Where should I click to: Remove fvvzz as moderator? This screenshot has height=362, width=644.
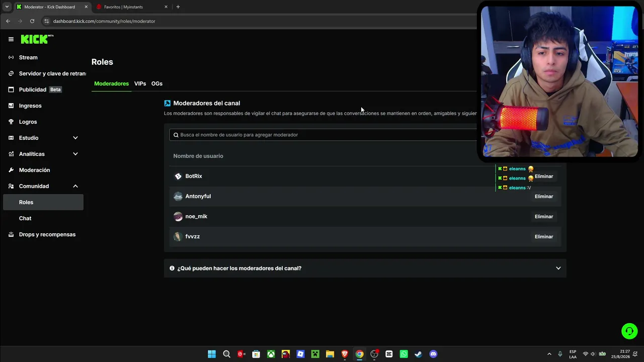tap(544, 237)
